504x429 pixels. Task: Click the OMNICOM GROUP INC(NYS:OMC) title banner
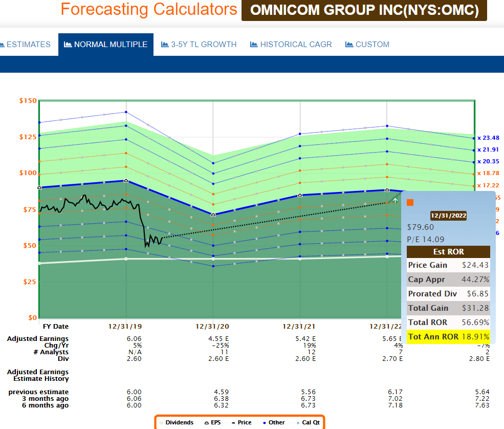tap(364, 10)
